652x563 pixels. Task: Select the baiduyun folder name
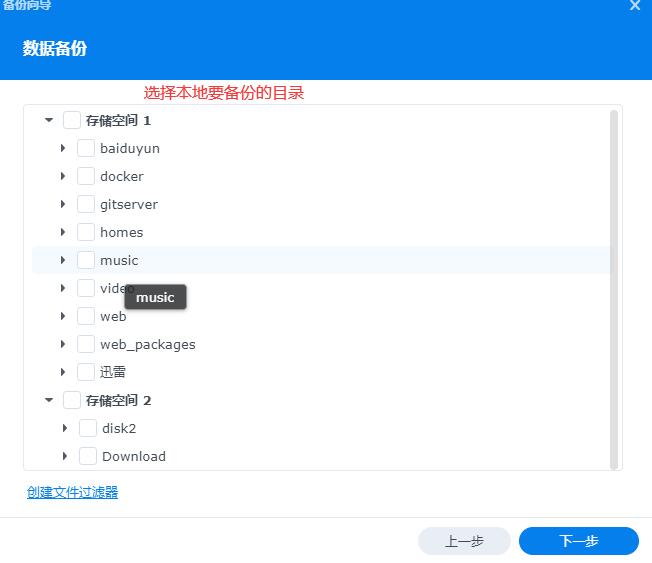130,148
